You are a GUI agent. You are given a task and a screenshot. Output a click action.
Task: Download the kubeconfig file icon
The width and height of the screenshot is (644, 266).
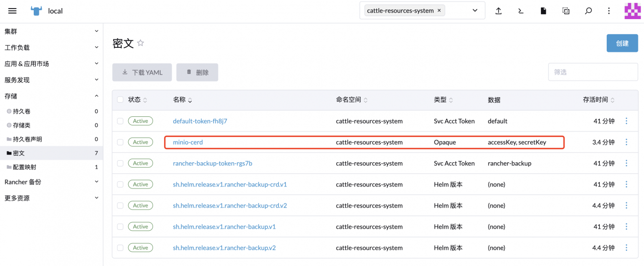543,11
